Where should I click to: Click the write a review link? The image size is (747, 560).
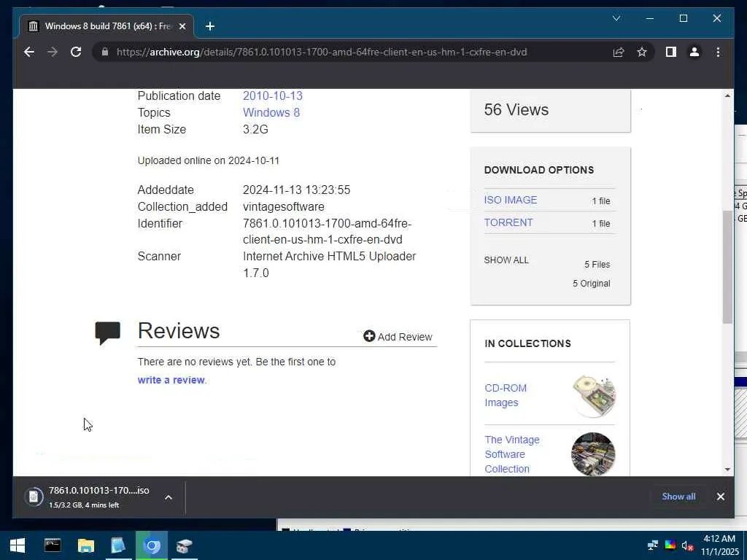[x=171, y=380]
